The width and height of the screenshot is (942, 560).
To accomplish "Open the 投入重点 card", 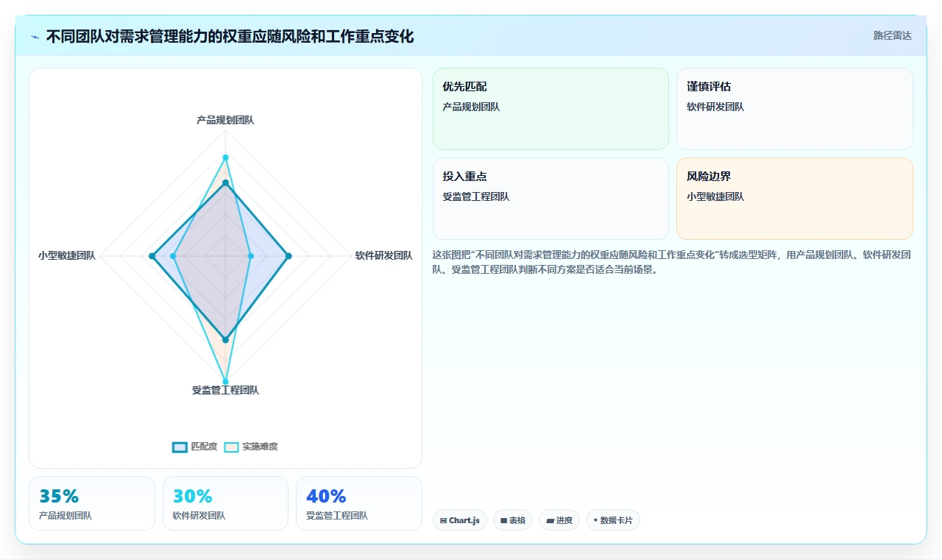I will pyautogui.click(x=550, y=199).
